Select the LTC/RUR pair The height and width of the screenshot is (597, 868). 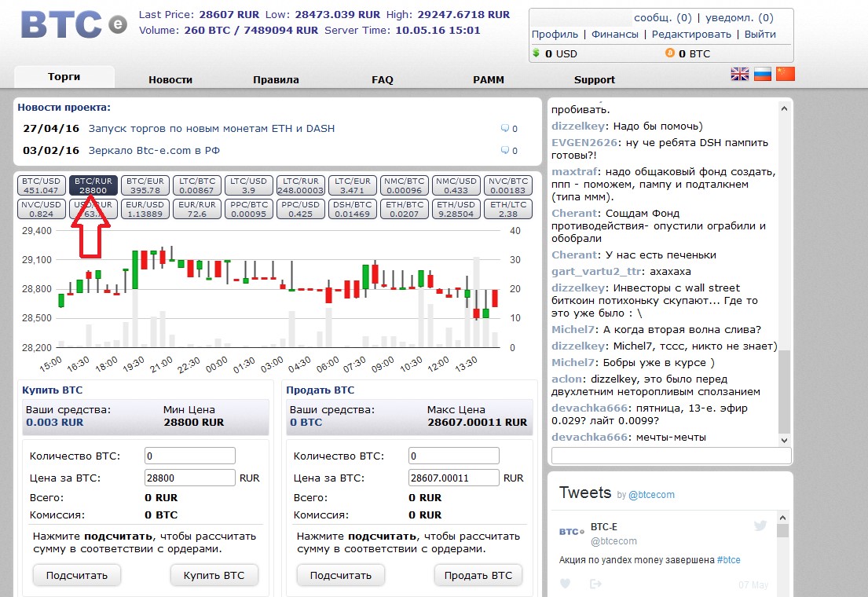[x=301, y=185]
